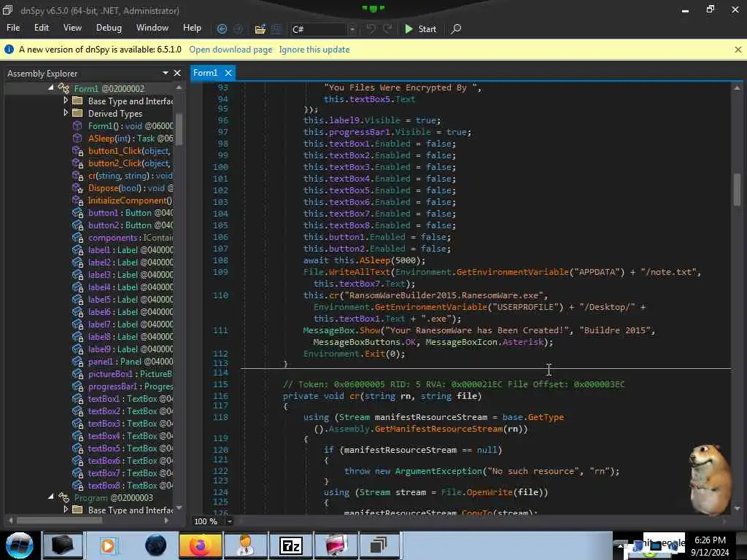Screen dimensions: 747x560
Task: Expand Program's Base Type and Interfaces folder
Action: (66, 510)
